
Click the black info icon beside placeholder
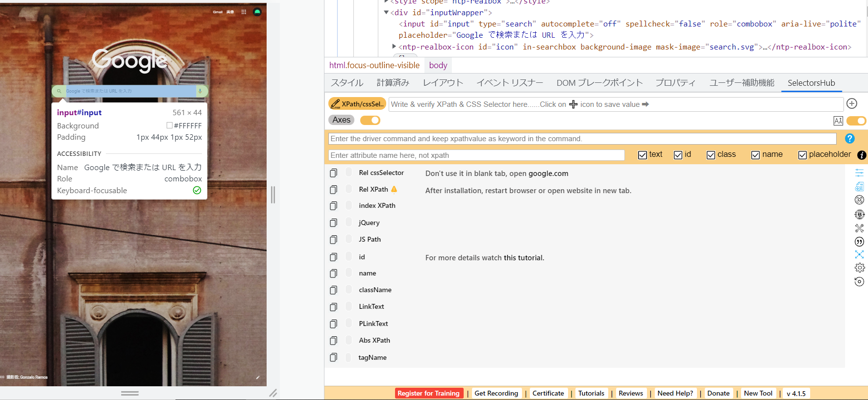tap(862, 155)
